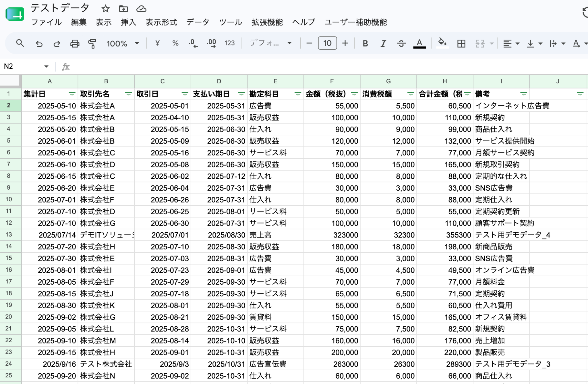Open filter for 勘定科目 column
Viewport: 588px width, 384px height.
tap(298, 94)
